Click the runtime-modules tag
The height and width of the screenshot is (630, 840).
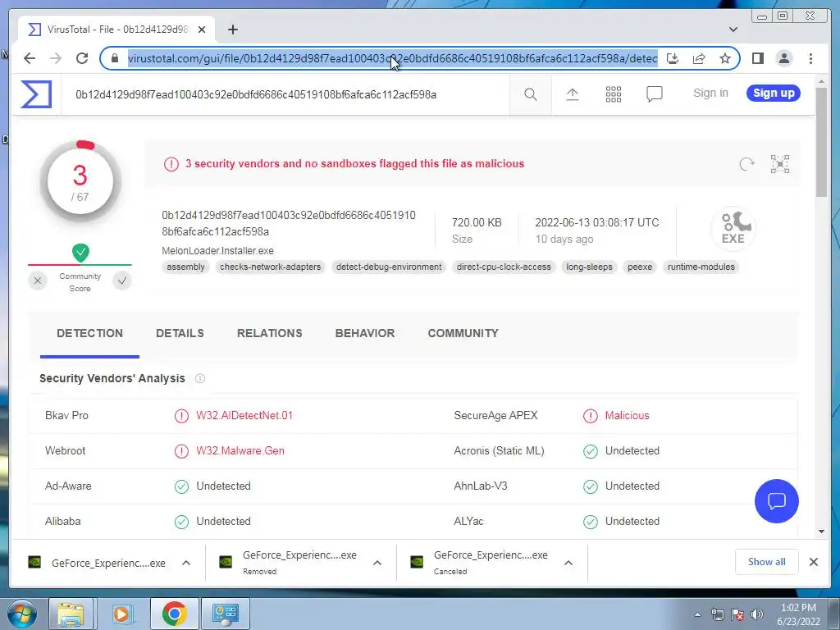pos(701,267)
